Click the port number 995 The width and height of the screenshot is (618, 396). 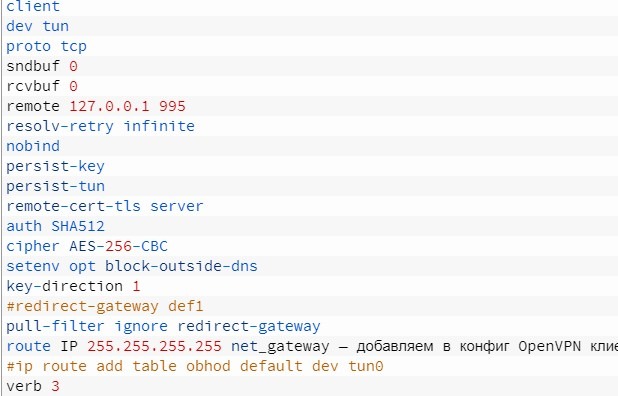pyautogui.click(x=172, y=106)
